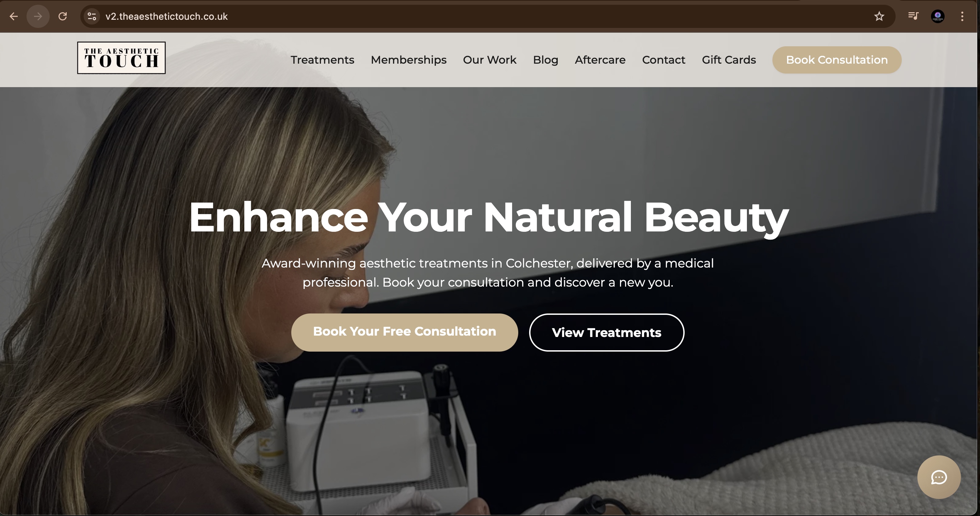980x516 pixels.
Task: Open the Aftercare nav link
Action: pyautogui.click(x=600, y=60)
